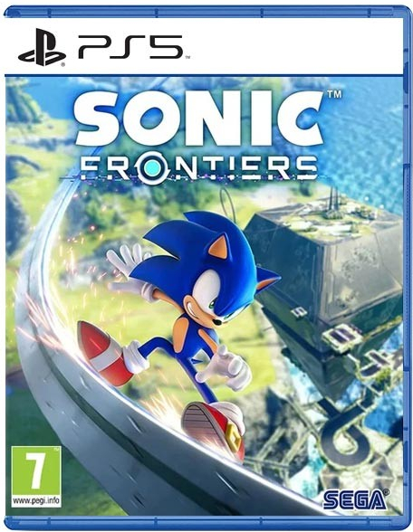This screenshot has height=532, width=413.
Task: Click the PlayStation logo symbol
Action: point(42,47)
